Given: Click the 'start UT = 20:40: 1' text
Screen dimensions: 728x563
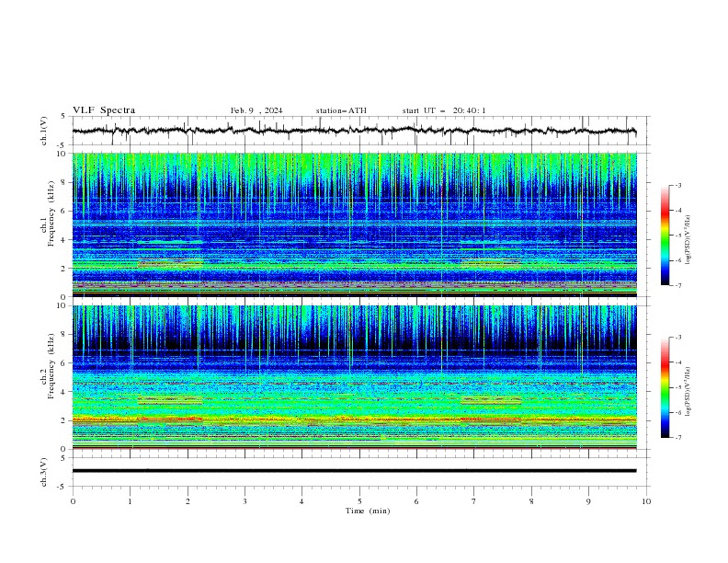Looking at the screenshot, I should (x=444, y=110).
